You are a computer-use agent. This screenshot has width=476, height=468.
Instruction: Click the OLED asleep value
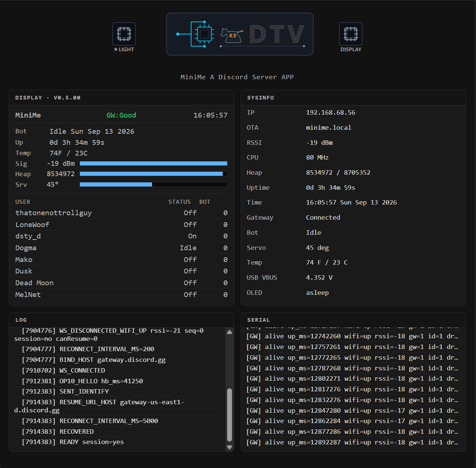[x=317, y=293]
